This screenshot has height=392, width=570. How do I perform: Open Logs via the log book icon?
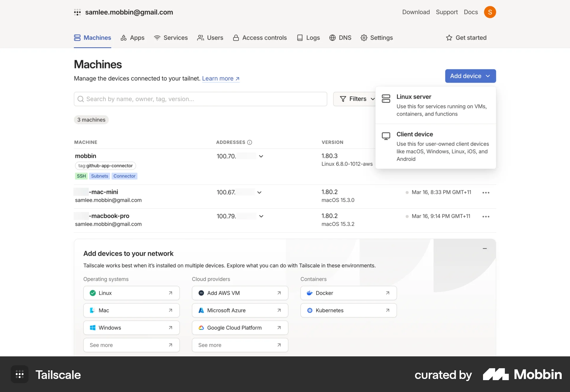point(300,38)
